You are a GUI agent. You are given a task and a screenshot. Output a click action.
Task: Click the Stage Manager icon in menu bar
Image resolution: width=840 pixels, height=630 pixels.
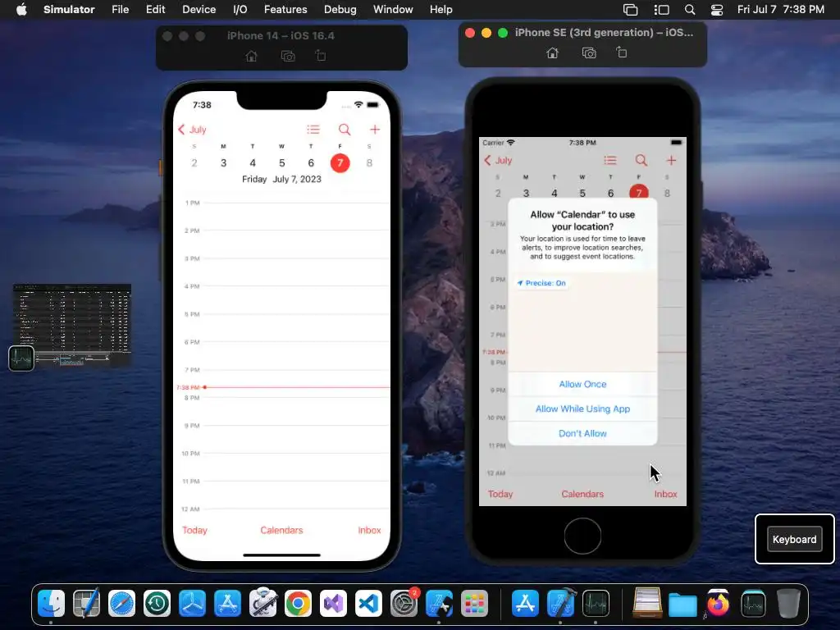tap(662, 10)
